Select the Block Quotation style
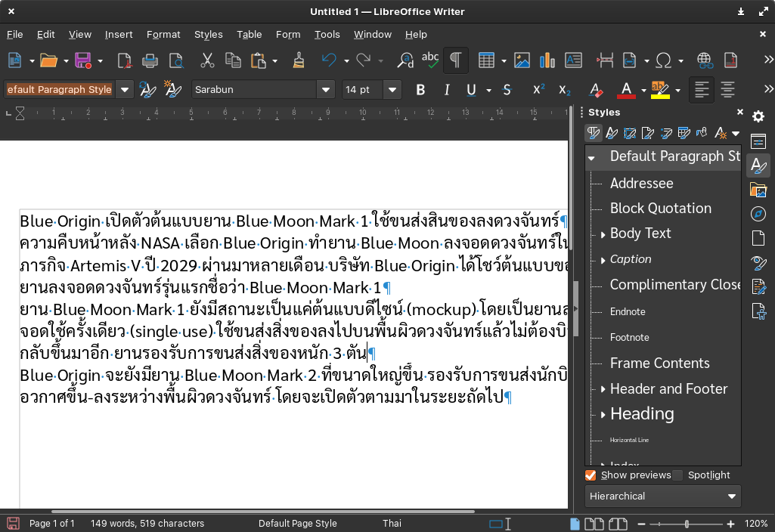Viewport: 775px width, 532px height. tap(660, 209)
